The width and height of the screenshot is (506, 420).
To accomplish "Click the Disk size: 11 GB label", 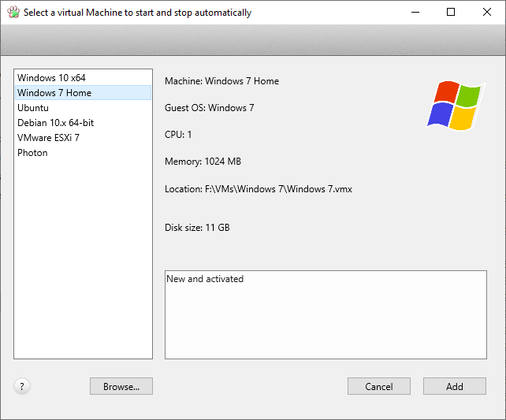I will (x=197, y=228).
